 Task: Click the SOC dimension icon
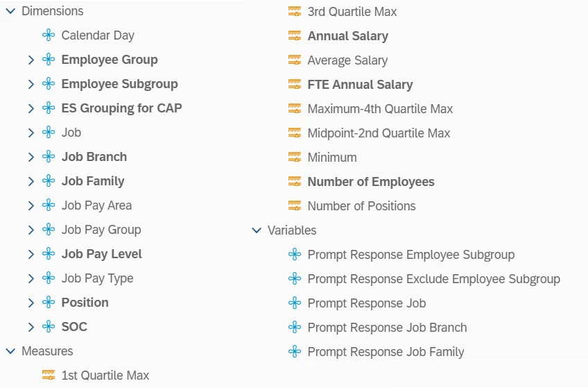[49, 327]
